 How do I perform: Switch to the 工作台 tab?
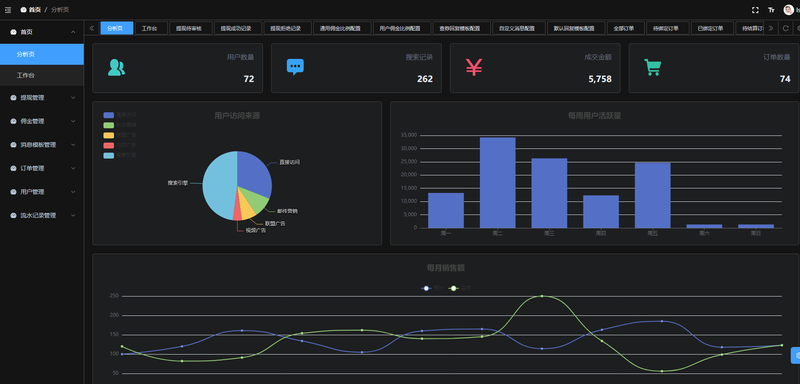pyautogui.click(x=151, y=28)
